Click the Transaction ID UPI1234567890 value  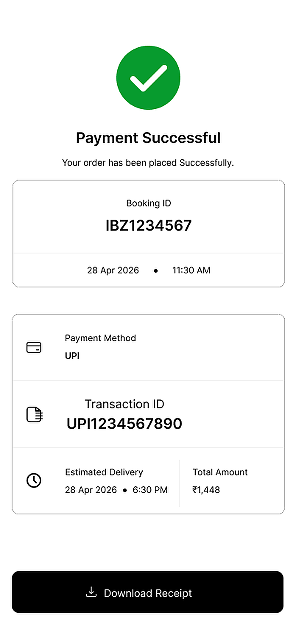click(x=124, y=423)
